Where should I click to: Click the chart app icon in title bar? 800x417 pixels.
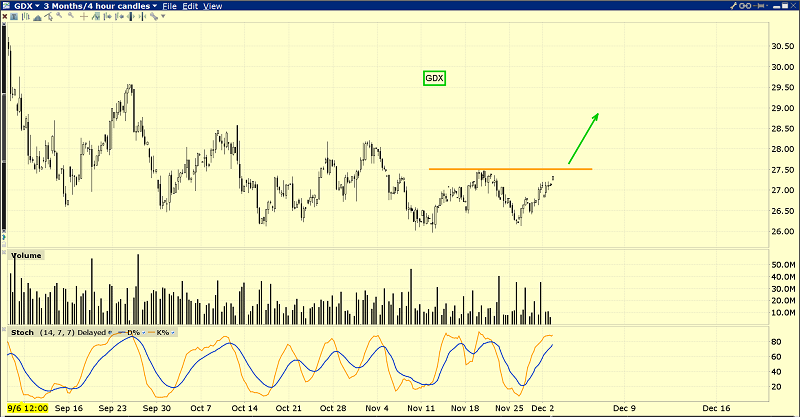6,6
